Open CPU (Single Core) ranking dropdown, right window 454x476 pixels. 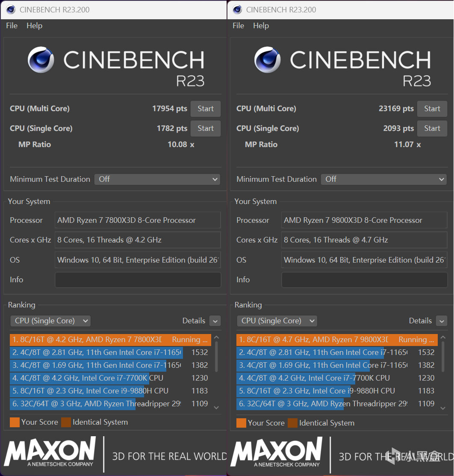[277, 321]
